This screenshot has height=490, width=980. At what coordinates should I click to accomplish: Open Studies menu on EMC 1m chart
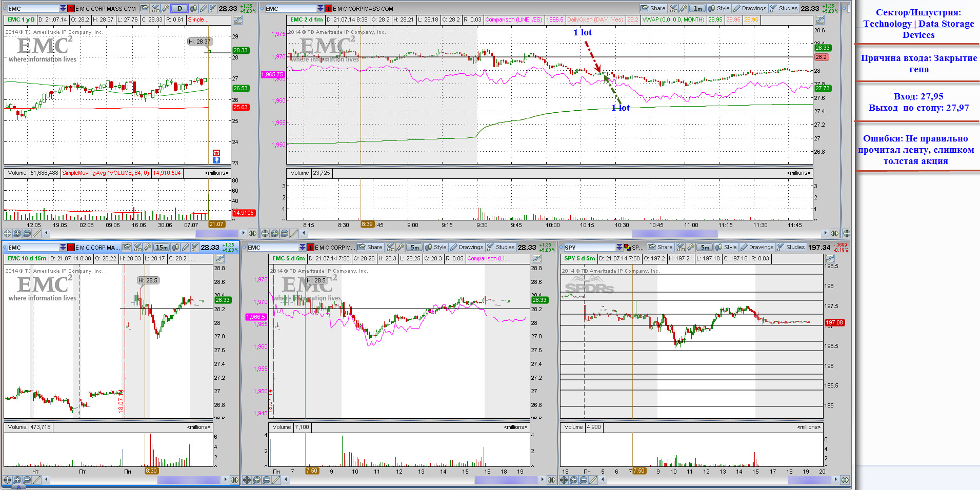point(784,8)
